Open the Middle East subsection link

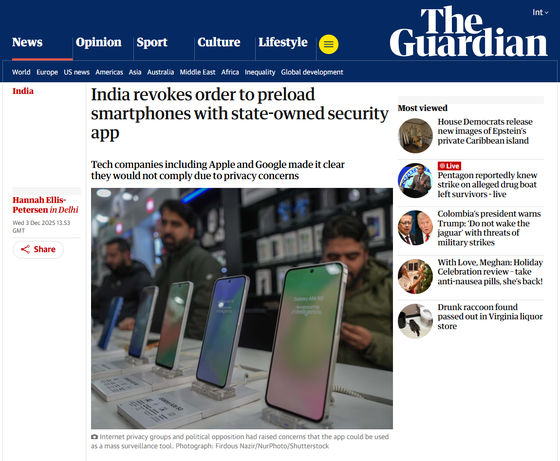(198, 72)
